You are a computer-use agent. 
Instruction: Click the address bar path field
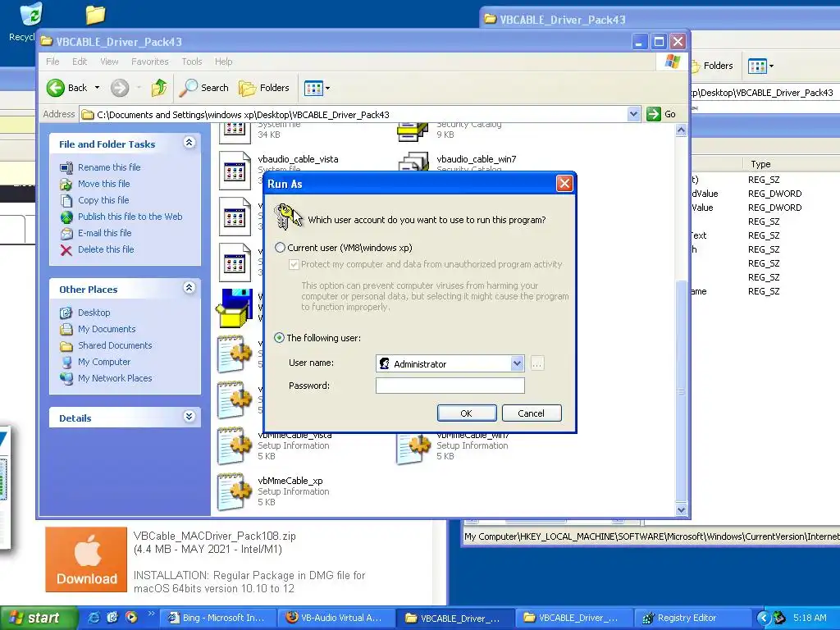point(354,114)
